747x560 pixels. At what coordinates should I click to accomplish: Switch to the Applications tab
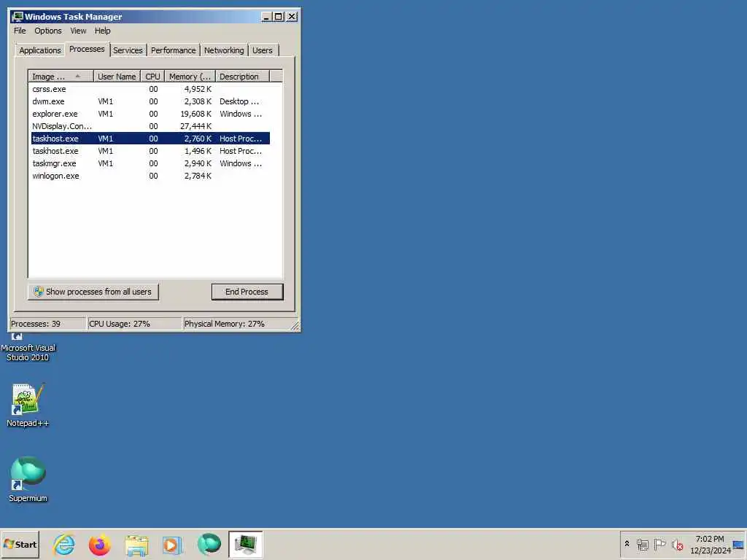pyautogui.click(x=40, y=50)
